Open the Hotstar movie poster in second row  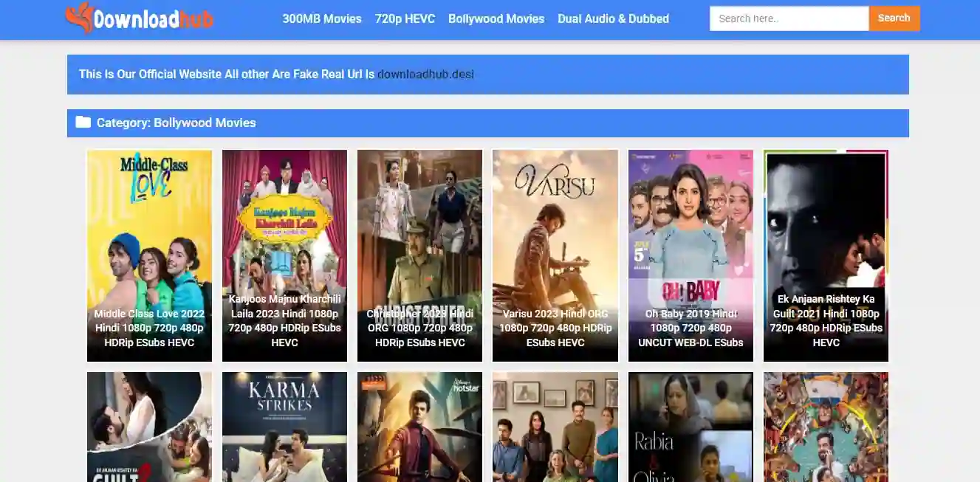(419, 427)
